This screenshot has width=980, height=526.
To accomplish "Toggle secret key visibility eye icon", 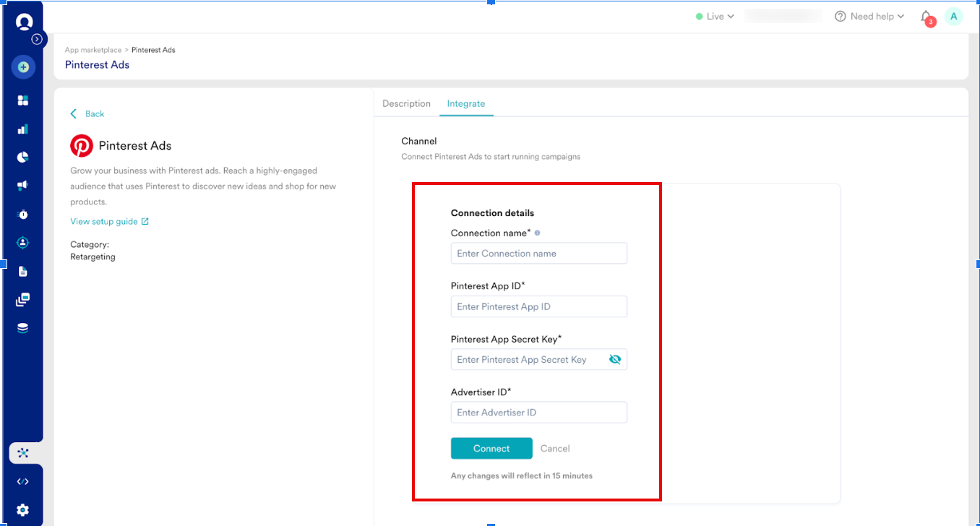I will 615,359.
